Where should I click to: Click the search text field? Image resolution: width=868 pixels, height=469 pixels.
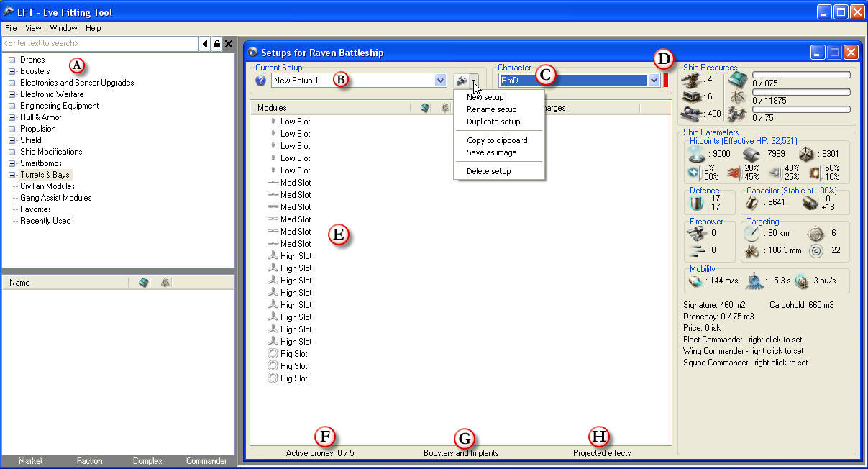click(101, 44)
